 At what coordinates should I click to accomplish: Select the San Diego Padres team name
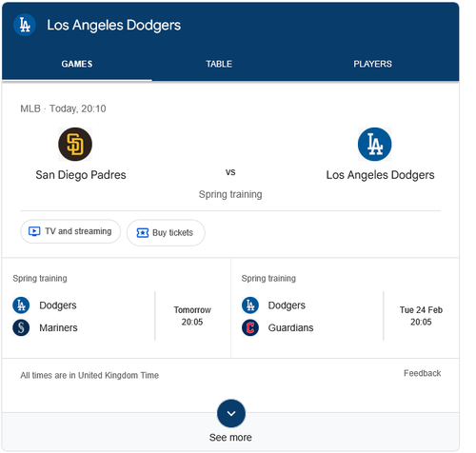pyautogui.click(x=81, y=175)
